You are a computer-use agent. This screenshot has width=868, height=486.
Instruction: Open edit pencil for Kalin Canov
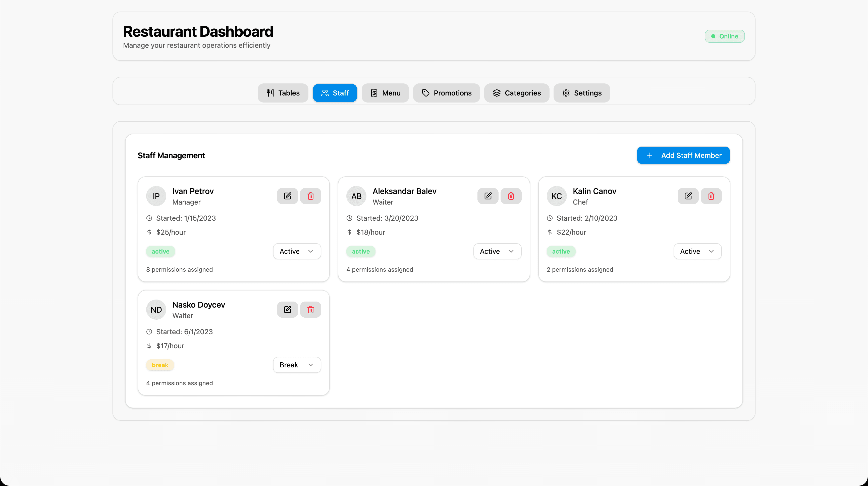(x=688, y=196)
